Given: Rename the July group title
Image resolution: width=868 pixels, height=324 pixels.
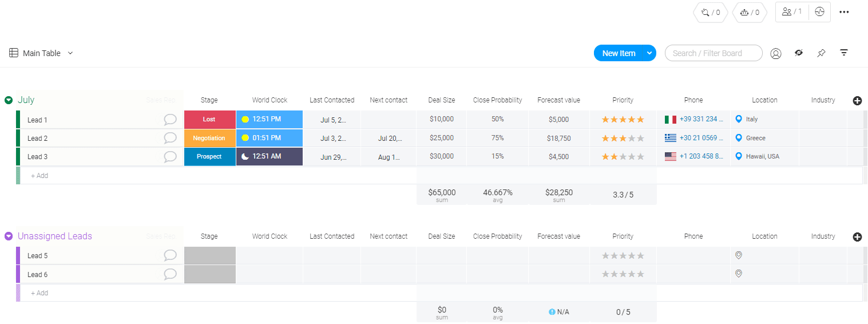Looking at the screenshot, I should click(x=26, y=100).
